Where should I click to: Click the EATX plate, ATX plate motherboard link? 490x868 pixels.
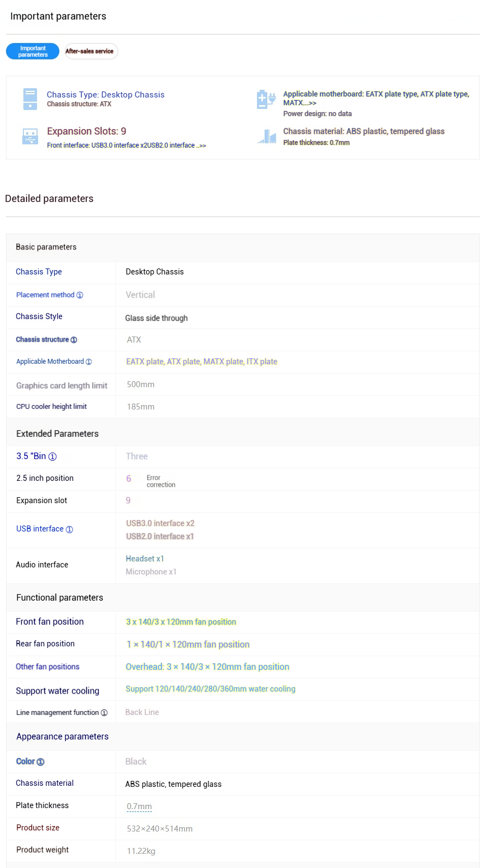[201, 362]
